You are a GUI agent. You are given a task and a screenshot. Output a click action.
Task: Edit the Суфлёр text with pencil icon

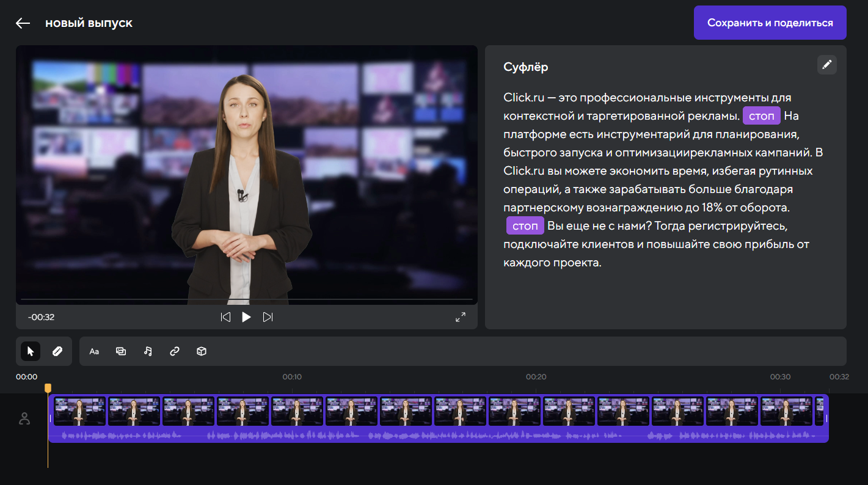(826, 65)
